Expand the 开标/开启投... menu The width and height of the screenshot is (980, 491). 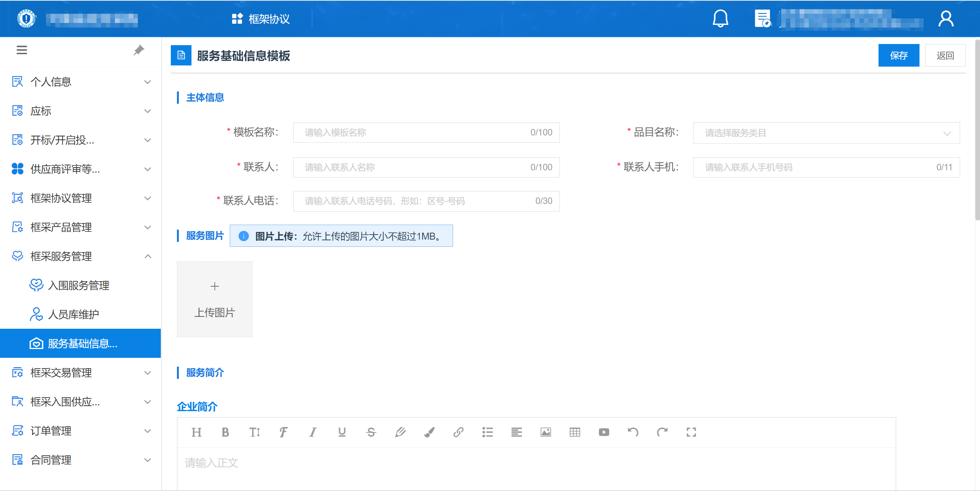[x=80, y=140]
